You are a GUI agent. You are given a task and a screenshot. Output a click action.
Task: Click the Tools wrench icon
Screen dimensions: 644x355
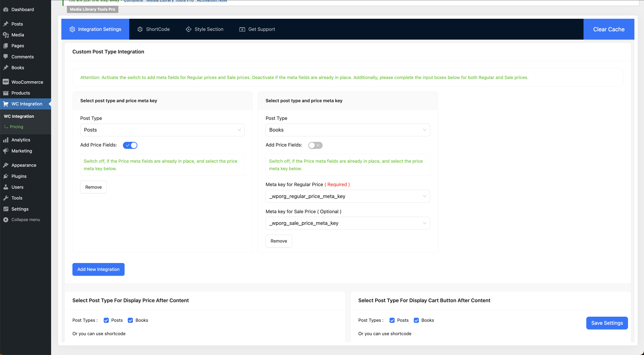coord(6,198)
